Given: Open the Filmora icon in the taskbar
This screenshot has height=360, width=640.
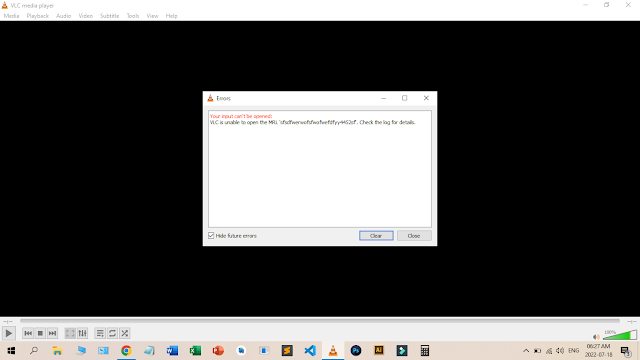Looking at the screenshot, I should (x=402, y=351).
